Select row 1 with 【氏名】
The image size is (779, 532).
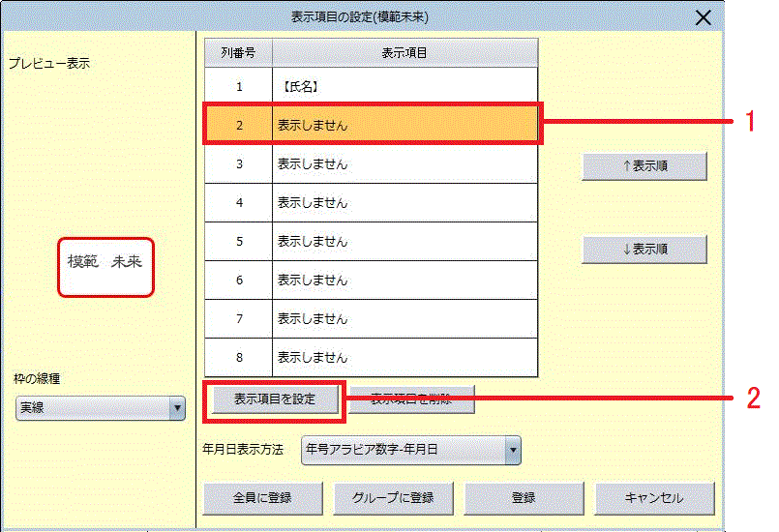[x=372, y=86]
